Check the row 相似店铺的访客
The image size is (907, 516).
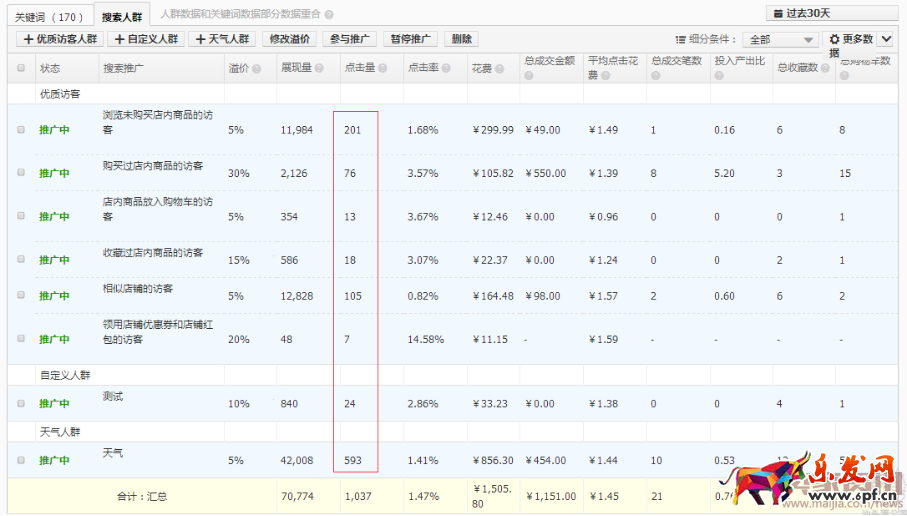click(x=21, y=295)
